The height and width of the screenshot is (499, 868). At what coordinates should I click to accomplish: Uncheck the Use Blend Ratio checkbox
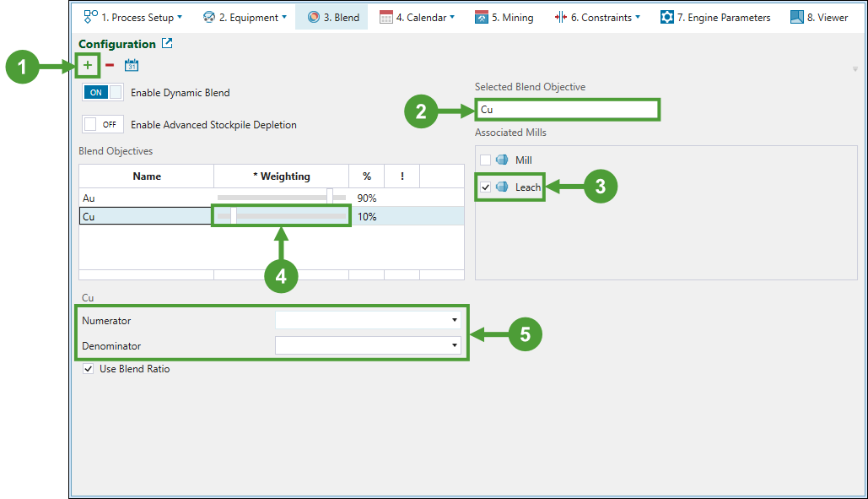pyautogui.click(x=89, y=369)
